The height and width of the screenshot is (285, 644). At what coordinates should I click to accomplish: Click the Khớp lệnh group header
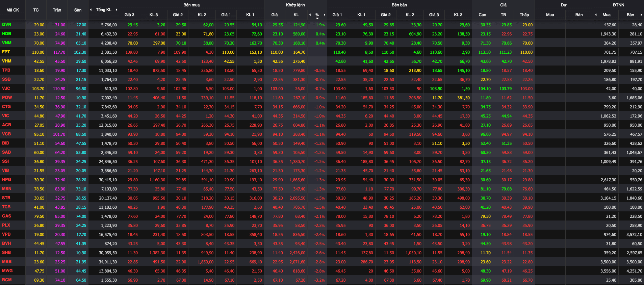coord(295,5)
